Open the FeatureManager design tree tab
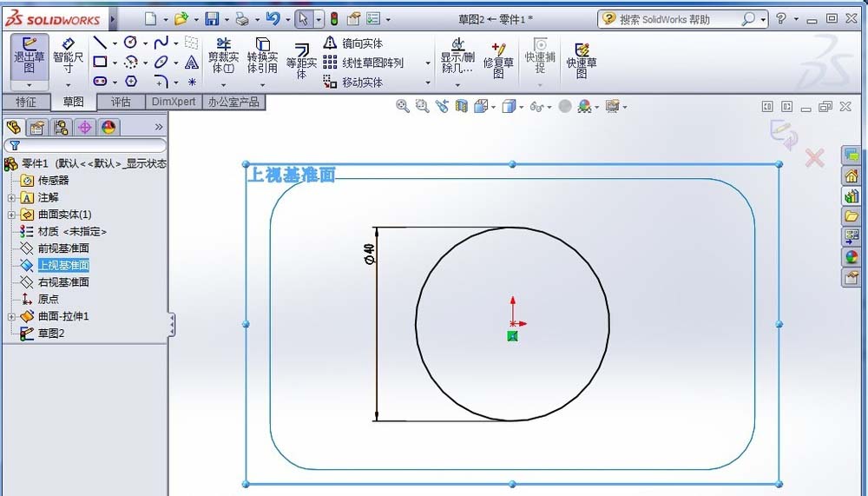Viewport: 868px width, 496px height. [x=14, y=128]
